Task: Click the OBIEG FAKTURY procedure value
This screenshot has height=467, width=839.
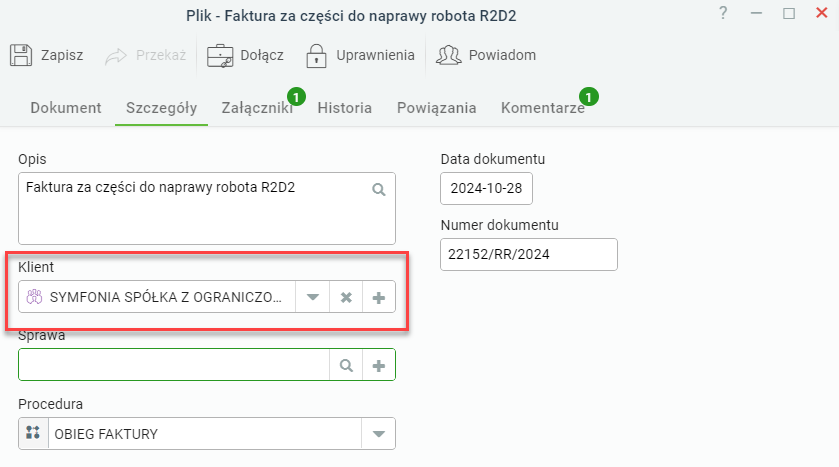Action: 106,434
